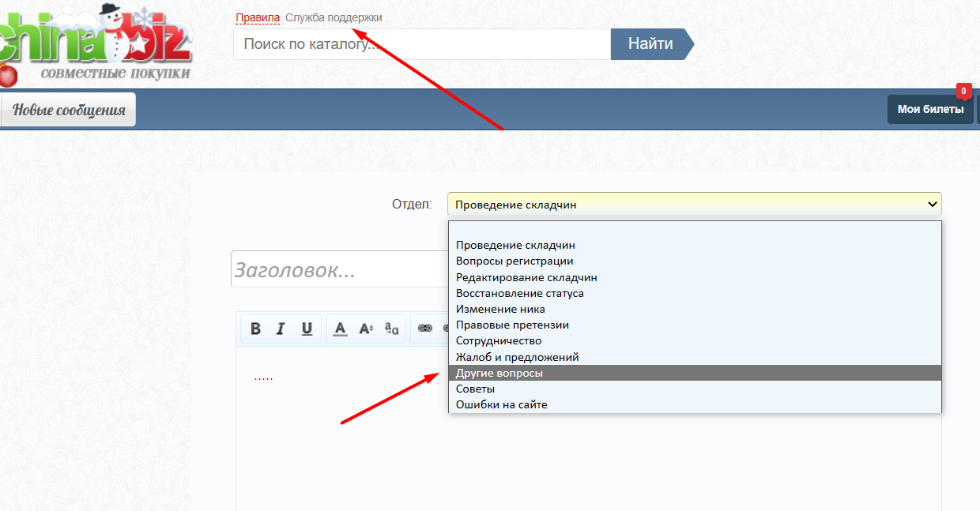Viewport: 980px width, 511px height.
Task: Open "Мои билеты" menu item
Action: click(x=930, y=110)
